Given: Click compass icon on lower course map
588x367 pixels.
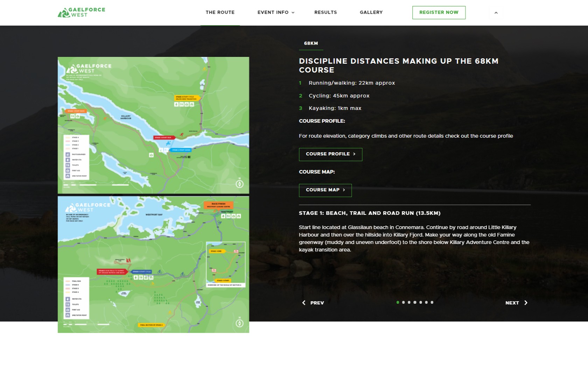Looking at the screenshot, I should (x=239, y=323).
